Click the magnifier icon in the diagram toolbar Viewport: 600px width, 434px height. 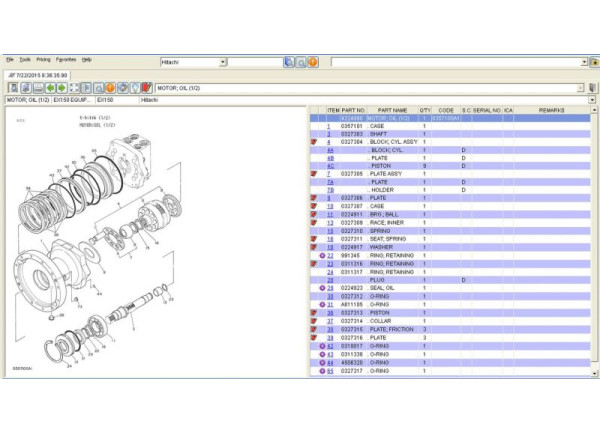(x=98, y=88)
